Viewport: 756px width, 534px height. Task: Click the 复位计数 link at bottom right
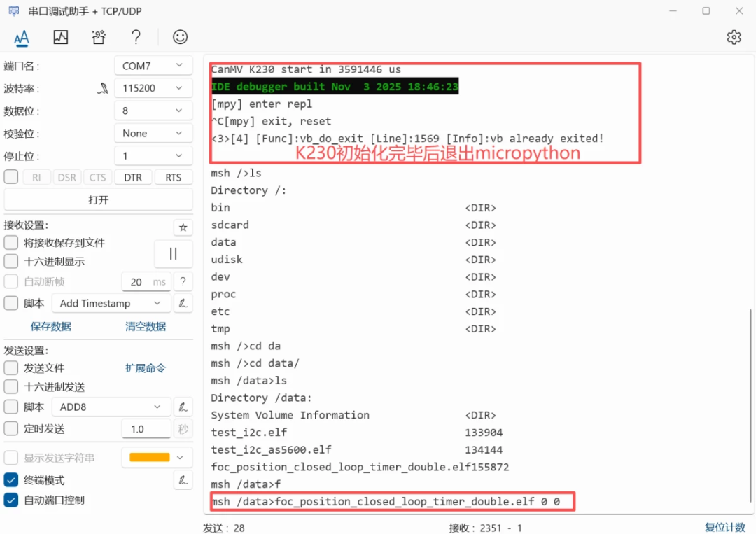(725, 528)
